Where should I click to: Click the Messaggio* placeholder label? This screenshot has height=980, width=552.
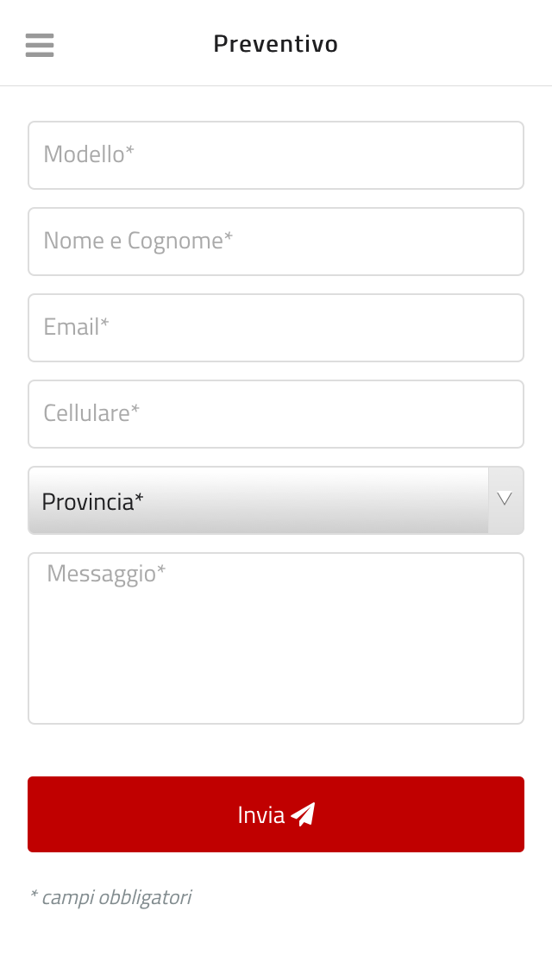[106, 574]
